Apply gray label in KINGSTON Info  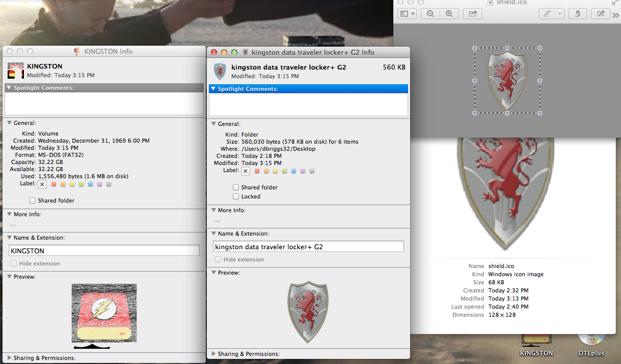coord(109,184)
